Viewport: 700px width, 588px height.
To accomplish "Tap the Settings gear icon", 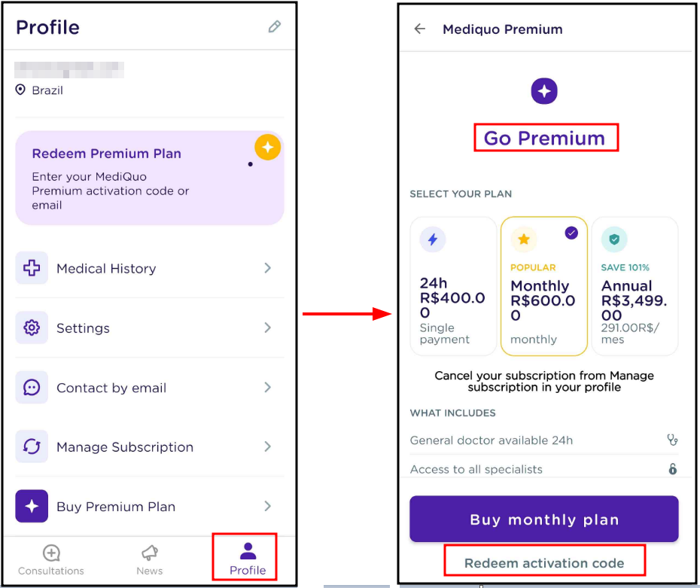I will 32,328.
